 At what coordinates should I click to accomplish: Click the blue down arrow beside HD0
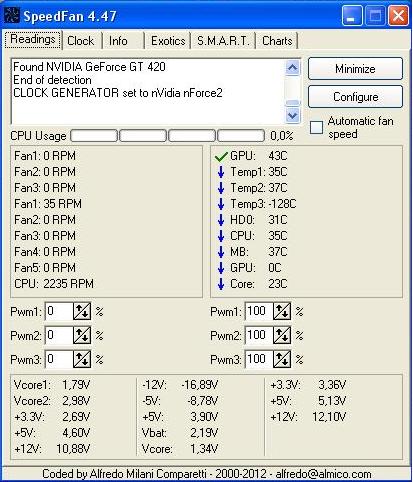[x=221, y=220]
